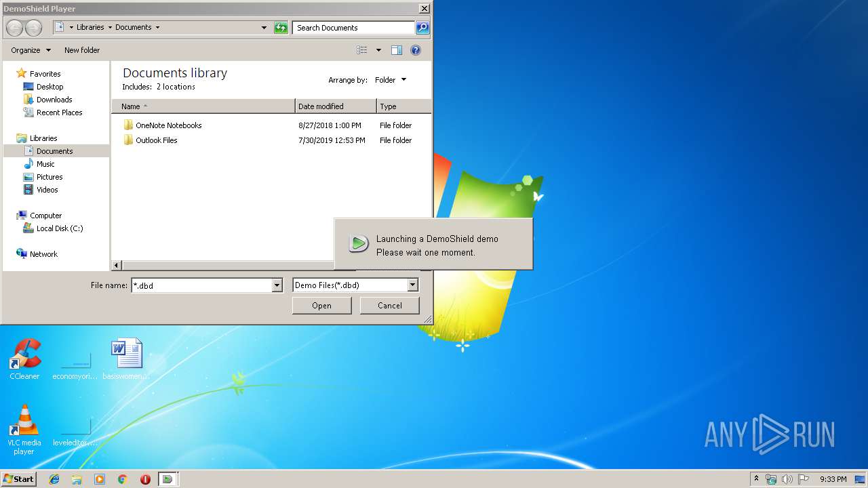Sort by the Name column header
Image resolution: width=868 pixels, height=488 pixels.
(203, 106)
